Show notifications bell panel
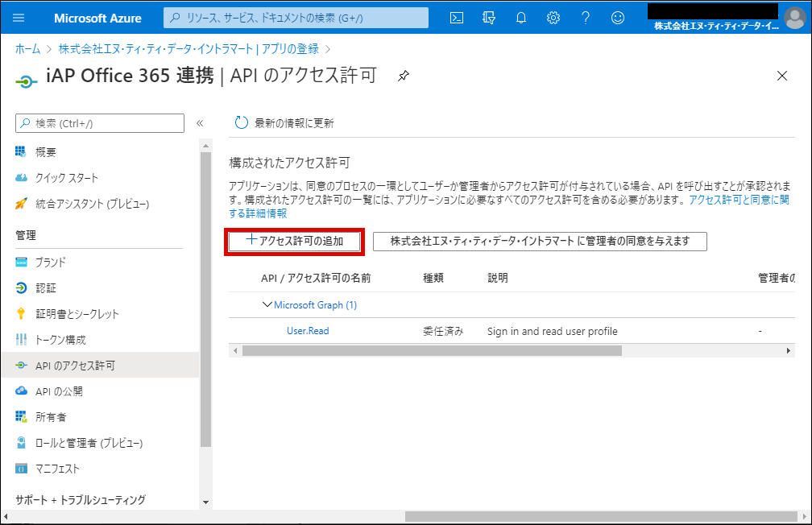 521,18
